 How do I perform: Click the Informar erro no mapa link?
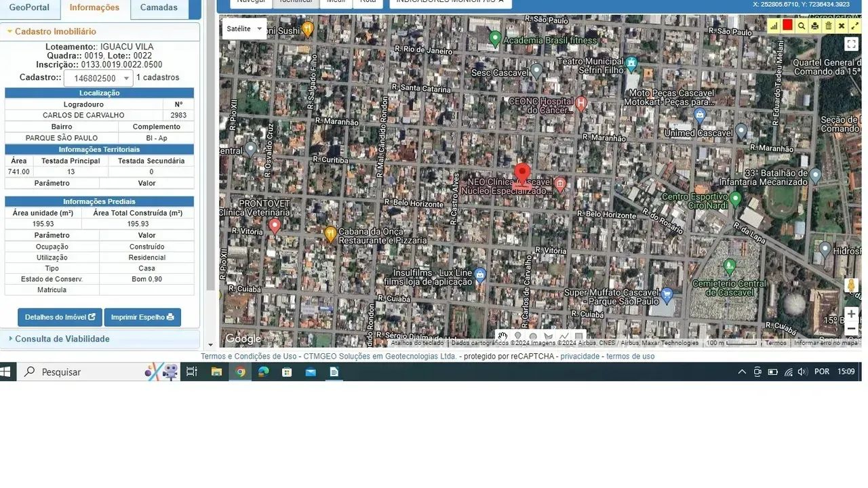[825, 343]
